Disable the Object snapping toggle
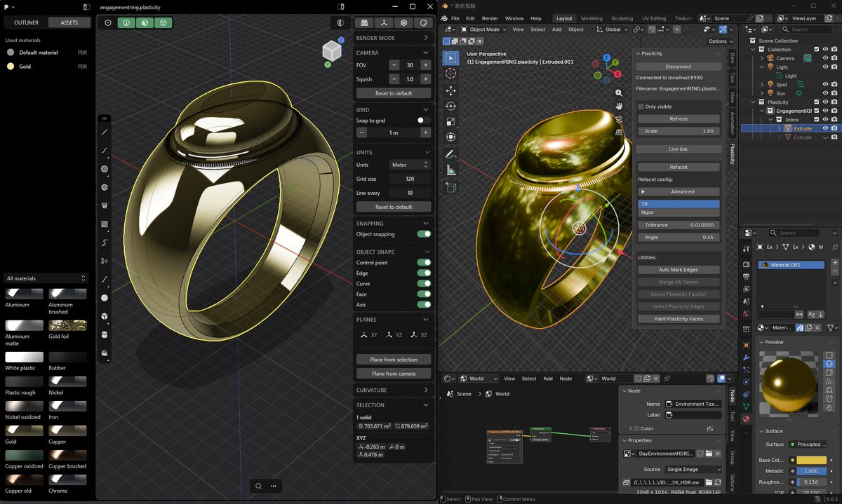 [424, 234]
